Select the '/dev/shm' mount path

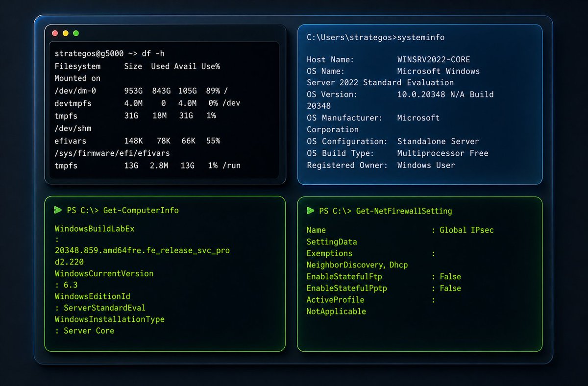[x=73, y=128]
